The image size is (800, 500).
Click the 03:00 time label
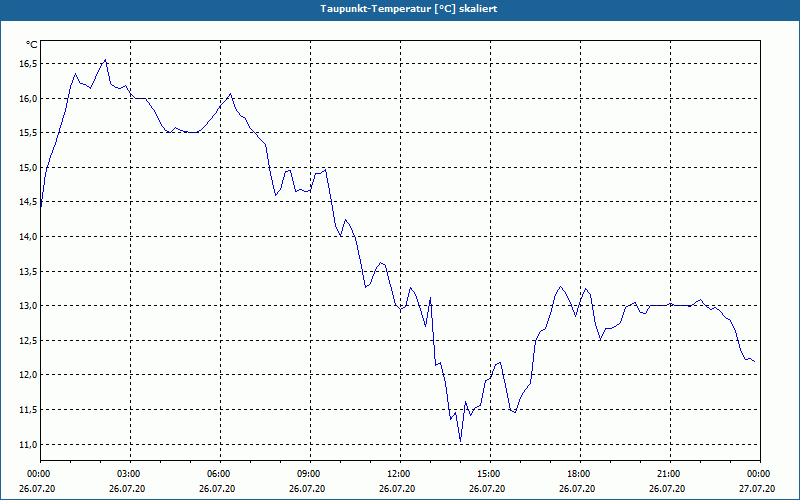tap(131, 474)
